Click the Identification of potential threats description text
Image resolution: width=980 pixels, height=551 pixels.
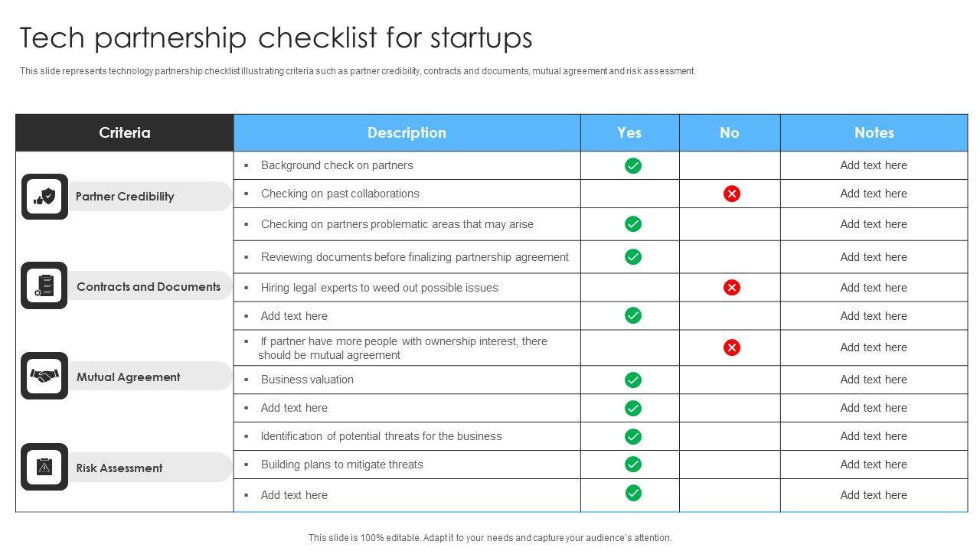[x=381, y=436]
